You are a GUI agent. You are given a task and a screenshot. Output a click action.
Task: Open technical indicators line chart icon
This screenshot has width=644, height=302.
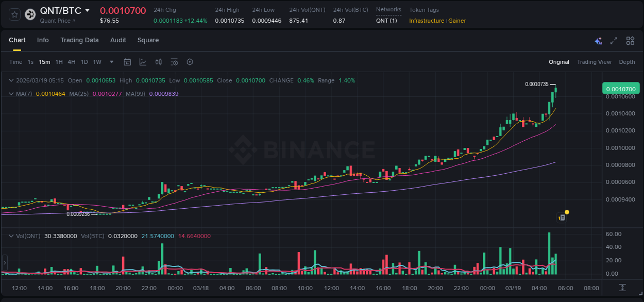143,62
